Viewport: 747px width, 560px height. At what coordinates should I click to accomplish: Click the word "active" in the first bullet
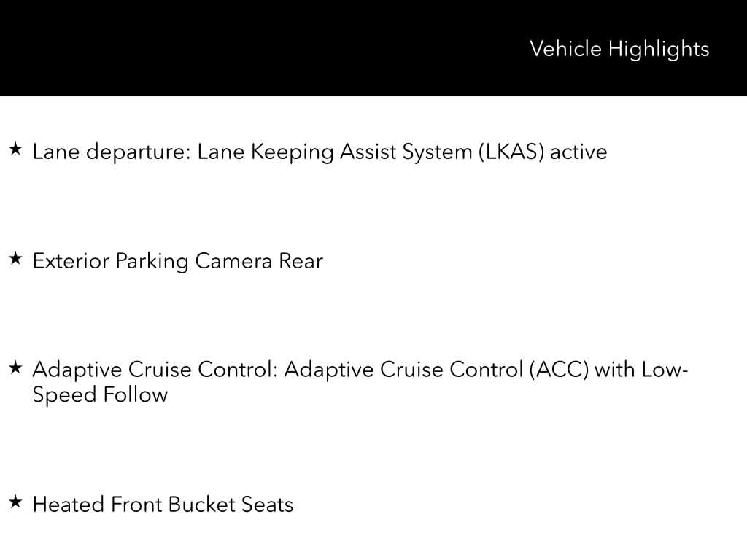578,152
